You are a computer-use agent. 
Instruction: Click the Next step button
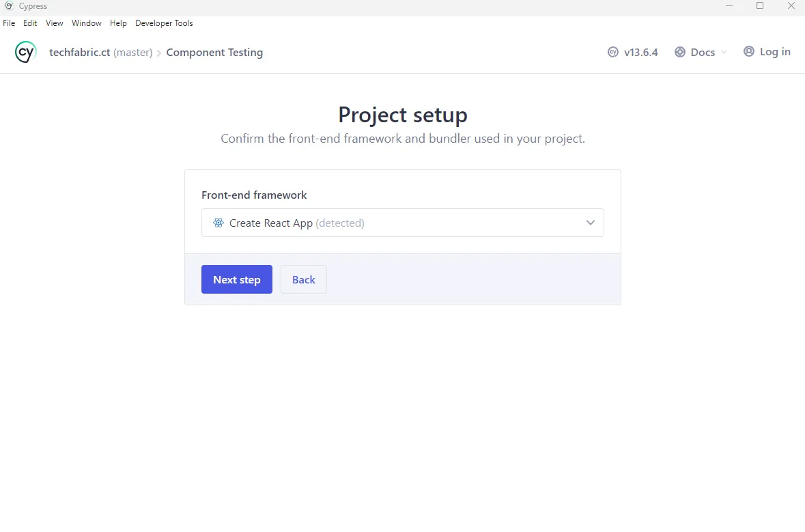click(x=236, y=279)
